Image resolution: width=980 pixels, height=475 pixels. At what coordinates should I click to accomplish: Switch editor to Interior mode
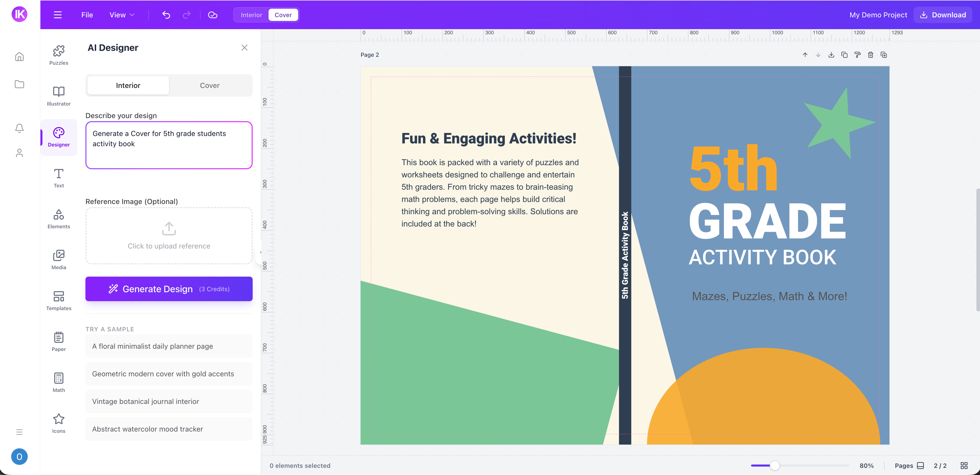coord(251,15)
